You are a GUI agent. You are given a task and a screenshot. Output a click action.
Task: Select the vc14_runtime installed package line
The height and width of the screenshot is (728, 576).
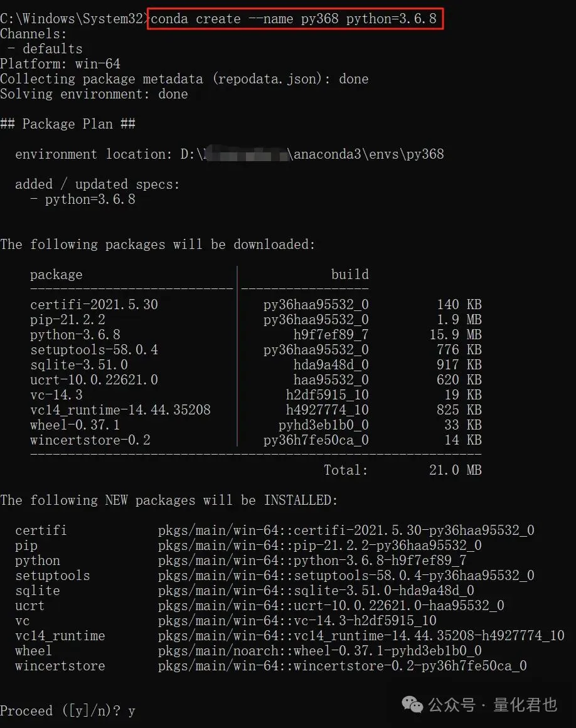point(290,636)
